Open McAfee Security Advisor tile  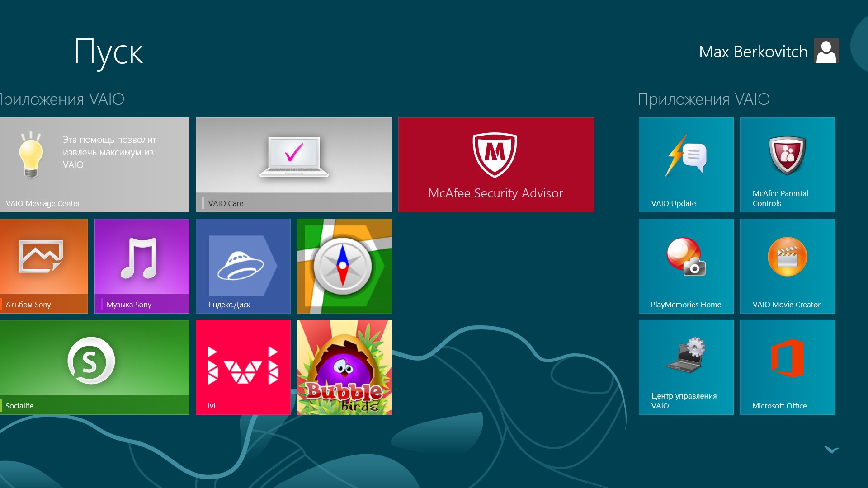(x=496, y=165)
